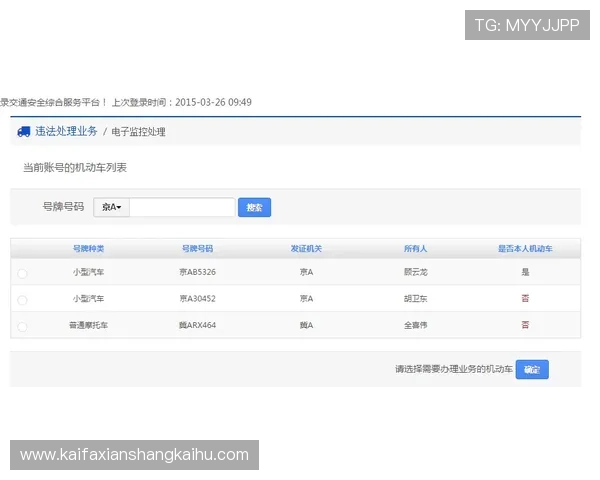
Task: Open the 违法处理业务 breadcrumb link
Action: pos(66,131)
